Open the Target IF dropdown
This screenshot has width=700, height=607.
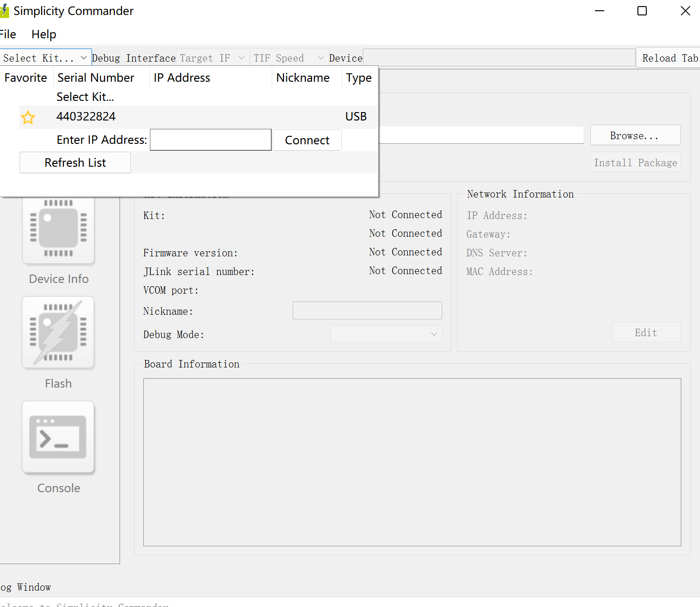tap(212, 58)
